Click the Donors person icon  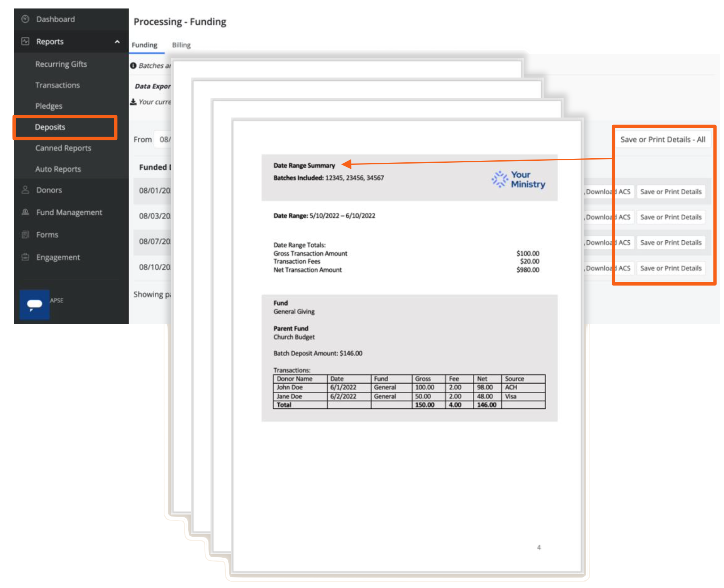[25, 190]
